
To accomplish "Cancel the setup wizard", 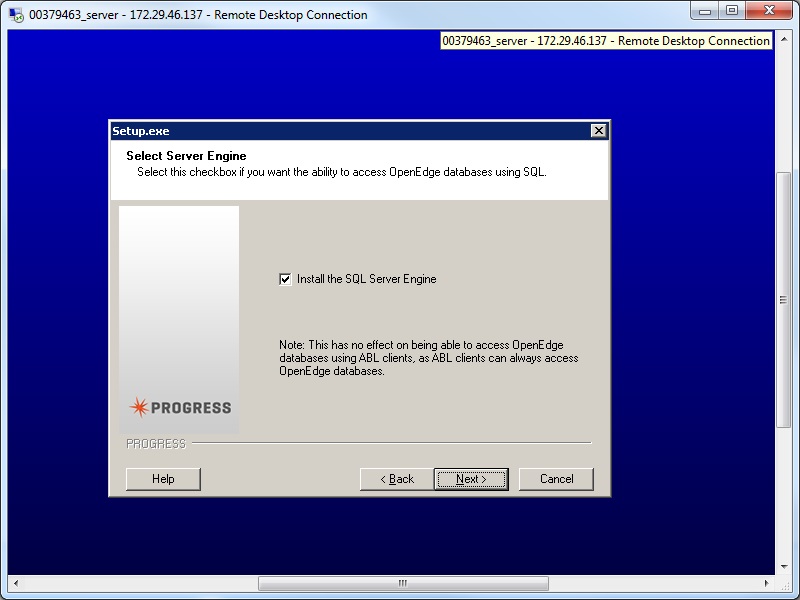I will [x=556, y=479].
